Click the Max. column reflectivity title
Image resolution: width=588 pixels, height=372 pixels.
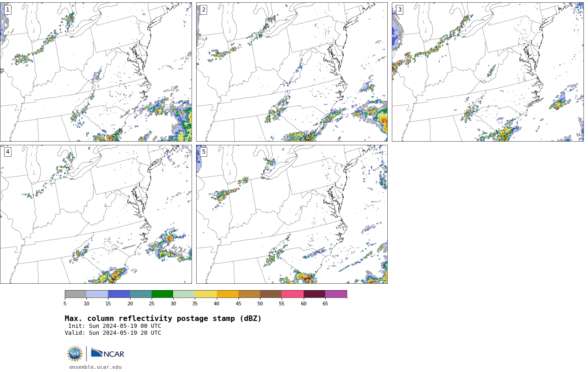point(163,319)
